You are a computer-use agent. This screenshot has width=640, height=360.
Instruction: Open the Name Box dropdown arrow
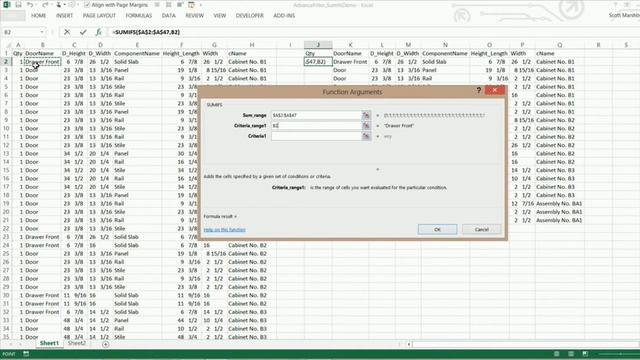point(42,32)
